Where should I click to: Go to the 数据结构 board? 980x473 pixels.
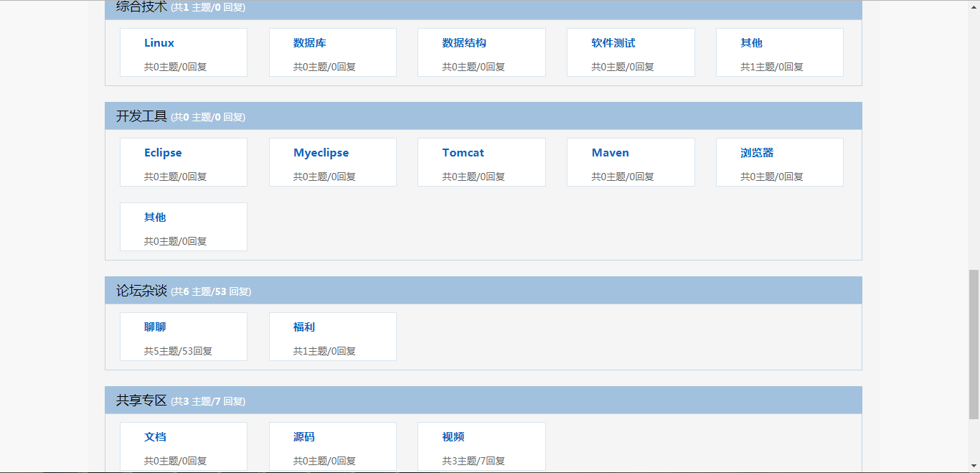coord(464,43)
